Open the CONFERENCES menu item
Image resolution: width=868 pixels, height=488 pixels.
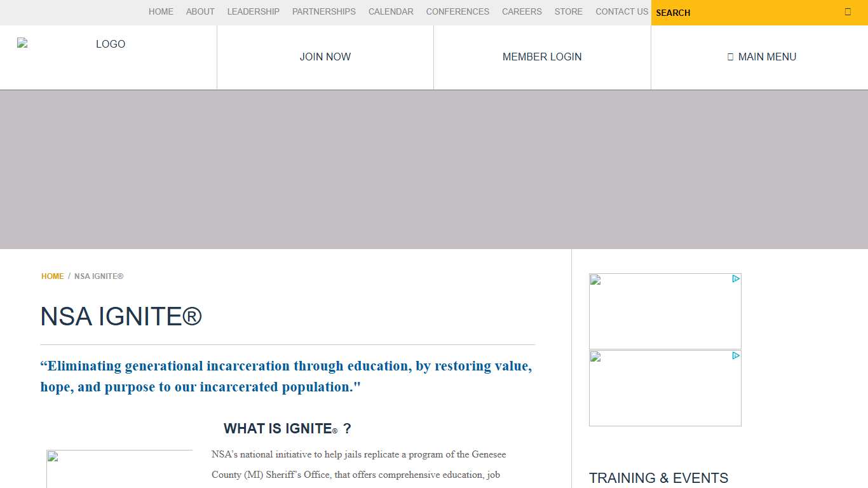458,11
